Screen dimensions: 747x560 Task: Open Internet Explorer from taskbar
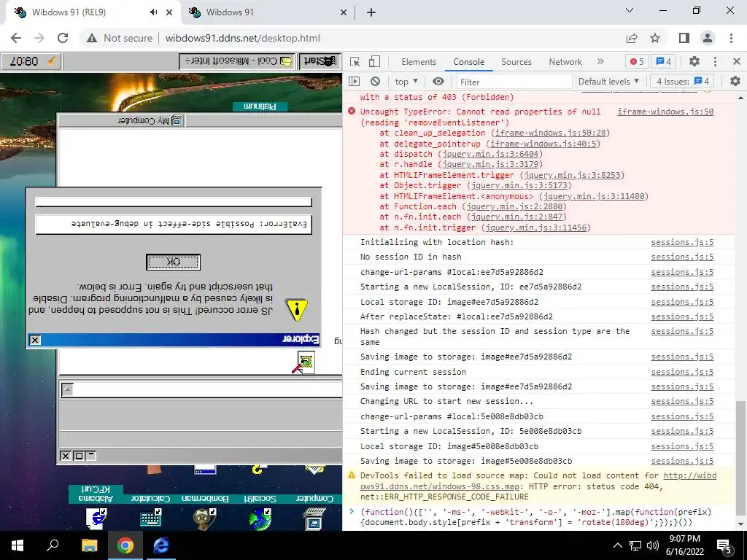coord(160,545)
